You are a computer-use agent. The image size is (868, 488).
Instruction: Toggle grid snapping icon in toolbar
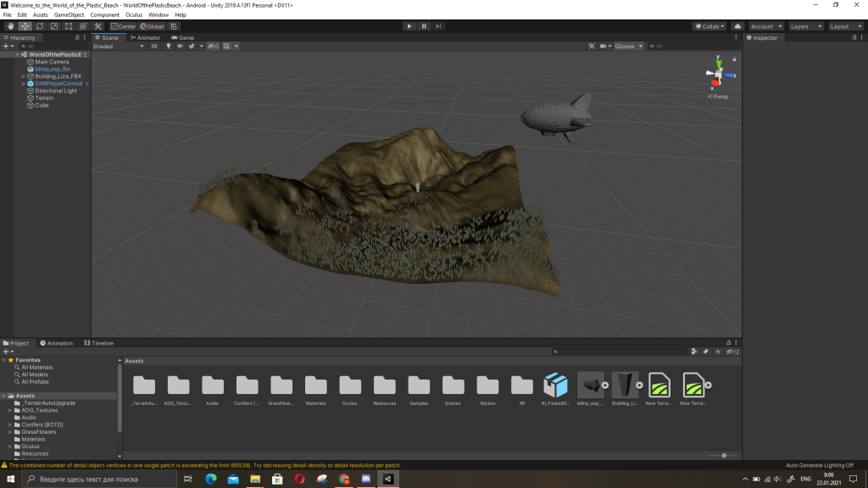pyautogui.click(x=174, y=26)
